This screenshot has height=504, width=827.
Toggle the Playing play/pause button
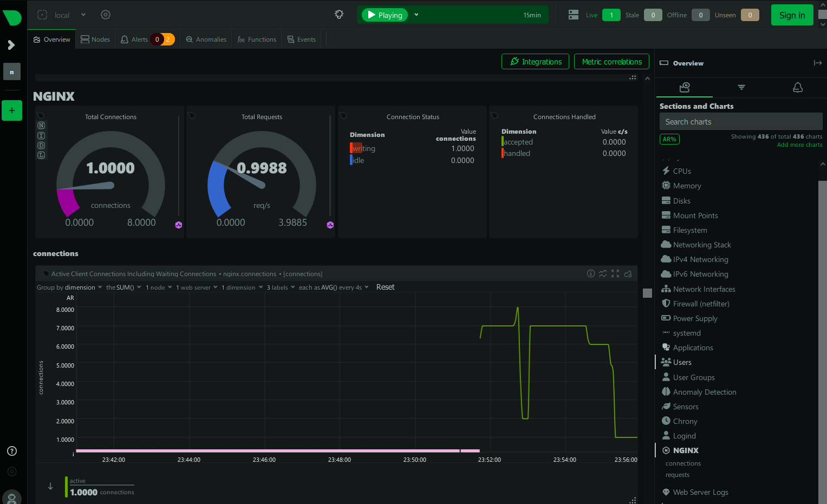pyautogui.click(x=385, y=15)
